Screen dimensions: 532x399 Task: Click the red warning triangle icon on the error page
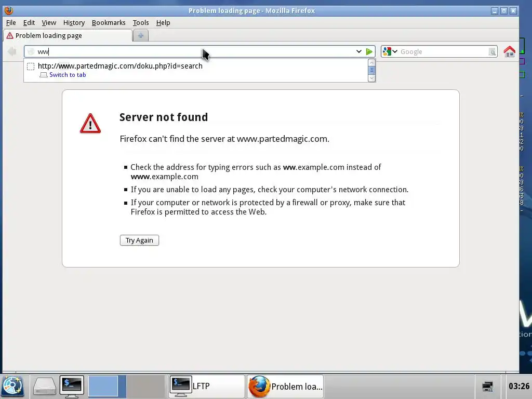pyautogui.click(x=90, y=124)
